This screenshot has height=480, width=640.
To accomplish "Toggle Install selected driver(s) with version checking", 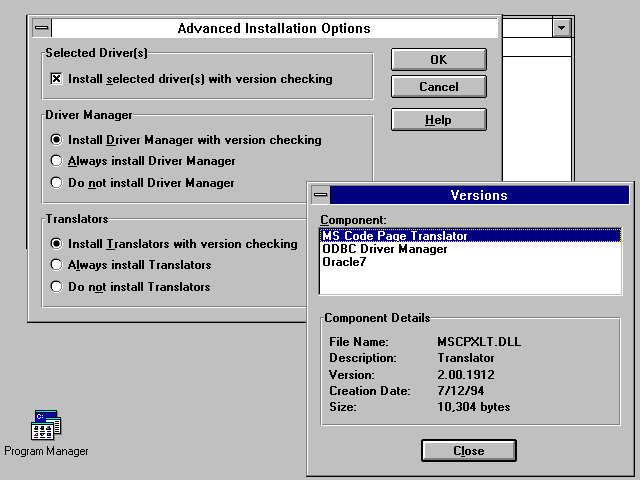I will pos(56,79).
